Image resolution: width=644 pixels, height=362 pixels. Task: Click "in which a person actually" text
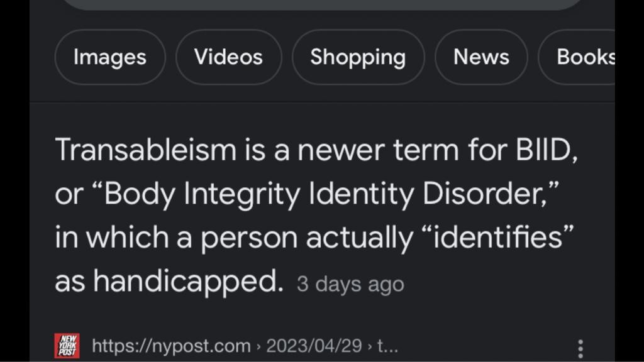pos(234,238)
